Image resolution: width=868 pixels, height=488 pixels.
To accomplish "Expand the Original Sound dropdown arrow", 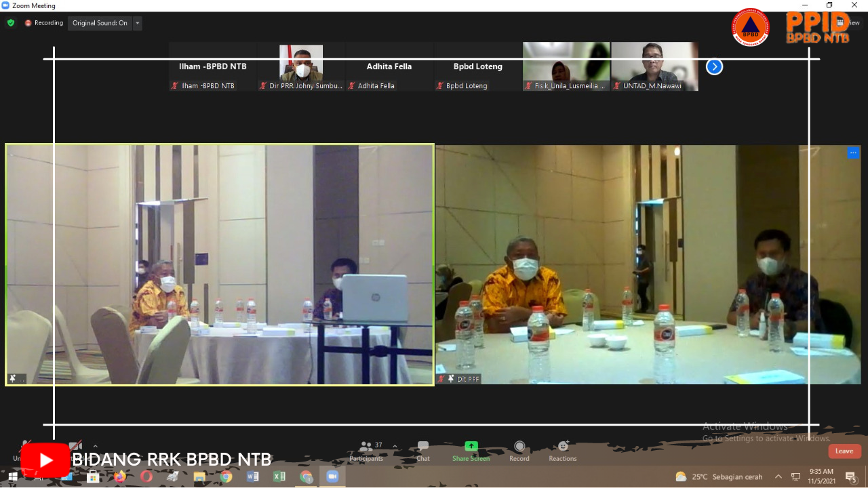I will click(x=138, y=23).
